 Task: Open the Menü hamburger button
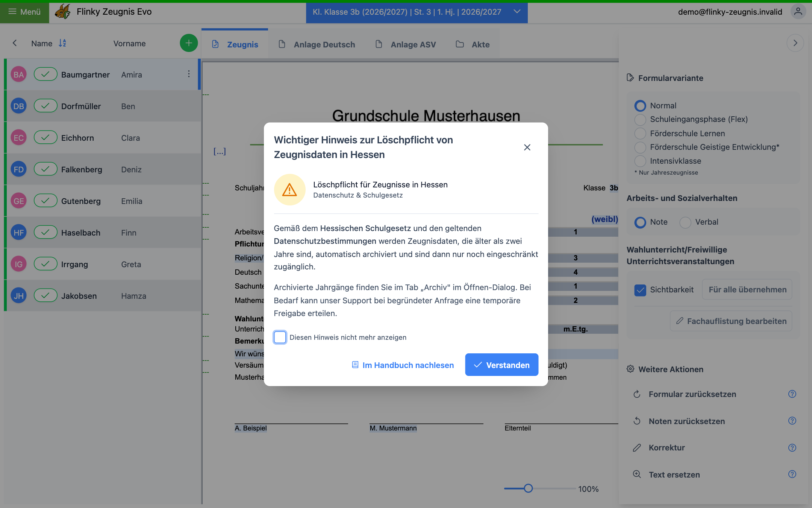24,12
